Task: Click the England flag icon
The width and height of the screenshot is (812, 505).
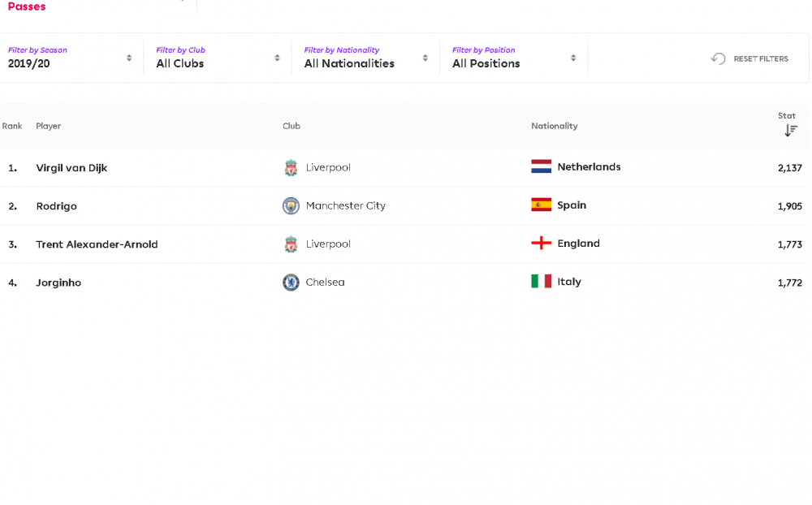Action: click(541, 243)
